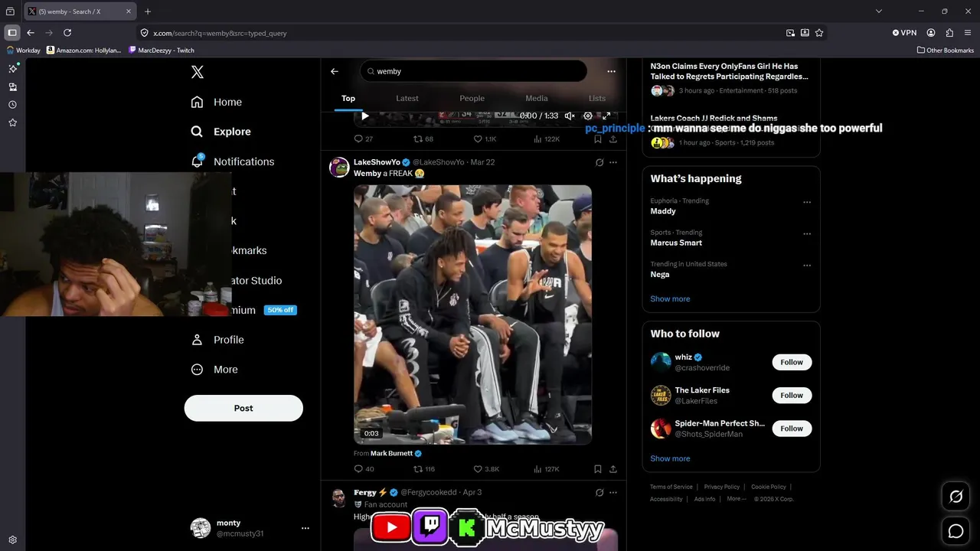This screenshot has height=551, width=980.
Task: Show more under Who to follow
Action: pos(670,459)
